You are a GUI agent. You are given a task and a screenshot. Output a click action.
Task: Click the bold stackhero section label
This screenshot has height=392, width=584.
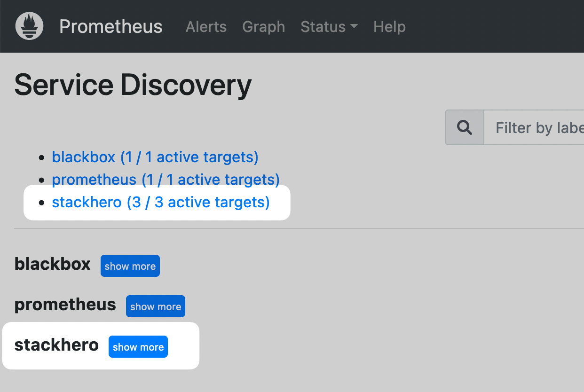point(56,345)
